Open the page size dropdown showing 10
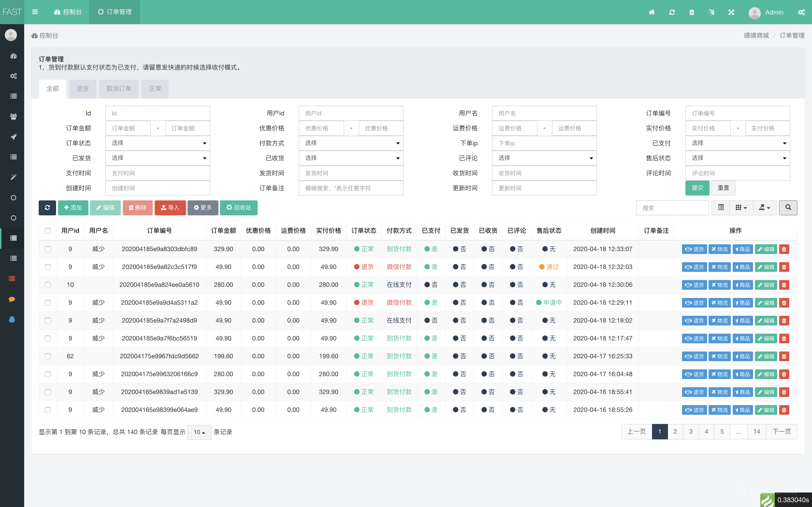The height and width of the screenshot is (507, 812). point(199,432)
